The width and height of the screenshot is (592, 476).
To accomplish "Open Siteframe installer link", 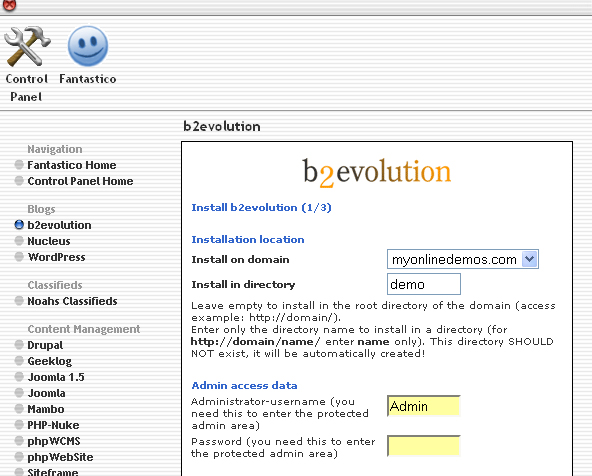I will (x=52, y=472).
